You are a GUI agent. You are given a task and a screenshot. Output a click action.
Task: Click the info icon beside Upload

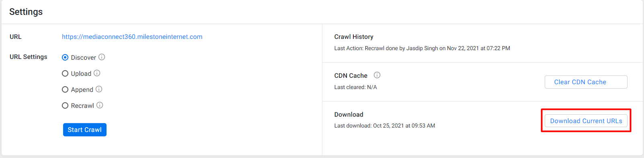click(97, 73)
